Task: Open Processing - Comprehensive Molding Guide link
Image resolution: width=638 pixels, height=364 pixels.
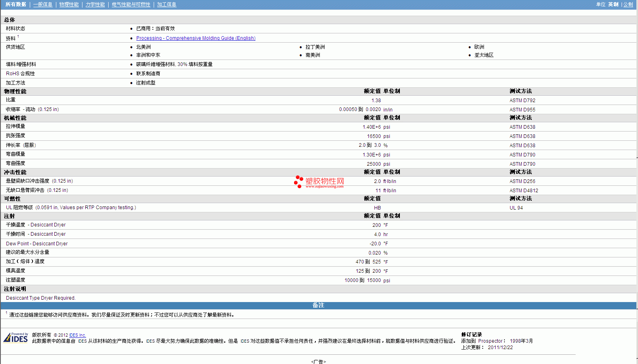Action: pyautogui.click(x=196, y=38)
